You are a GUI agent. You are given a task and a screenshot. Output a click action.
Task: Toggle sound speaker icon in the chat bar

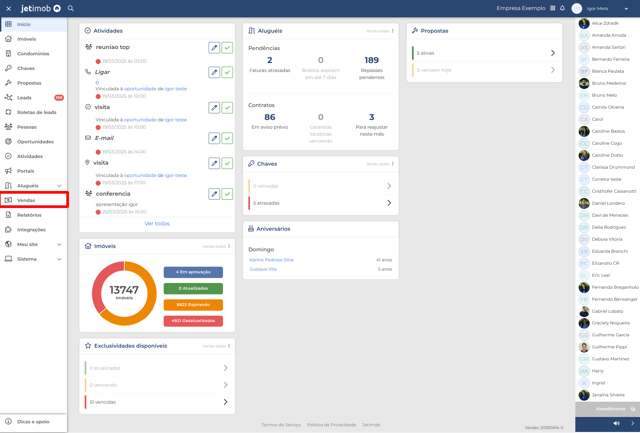pos(616,424)
